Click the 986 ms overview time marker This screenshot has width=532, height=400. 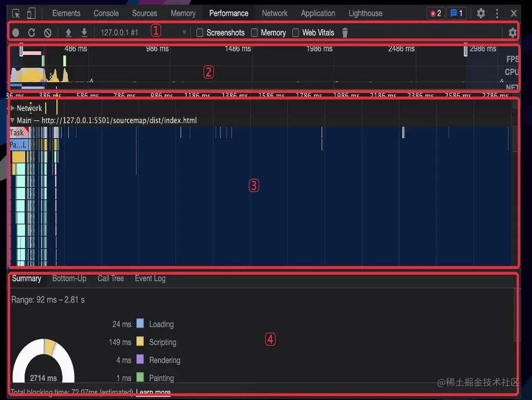(157, 49)
